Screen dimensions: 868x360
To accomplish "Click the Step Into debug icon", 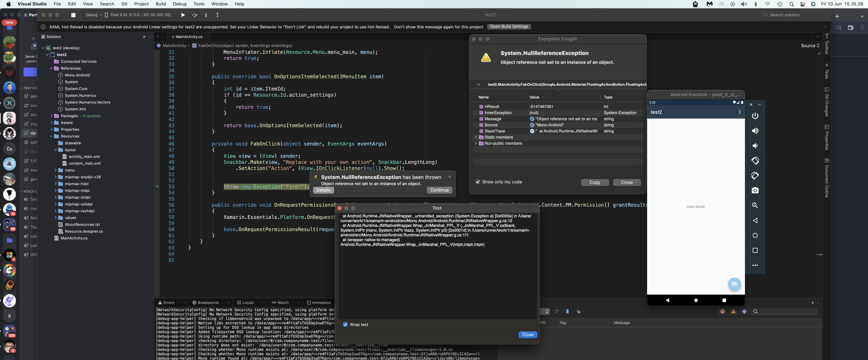I will (x=206, y=15).
